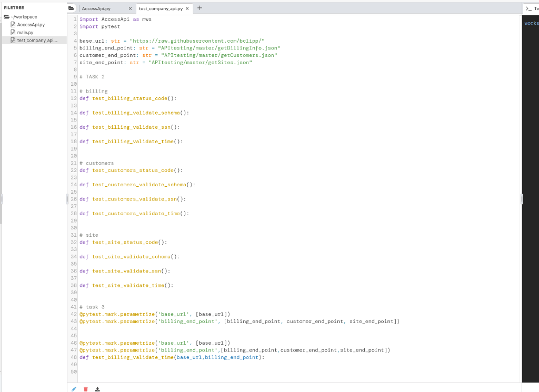Click the red trash delete icon
This screenshot has width=539, height=392.
coord(85,389)
